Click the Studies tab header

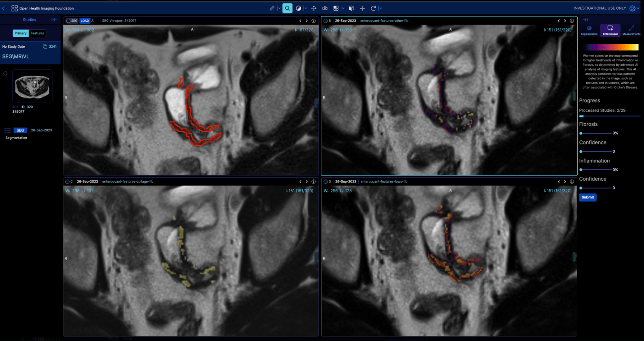click(29, 20)
